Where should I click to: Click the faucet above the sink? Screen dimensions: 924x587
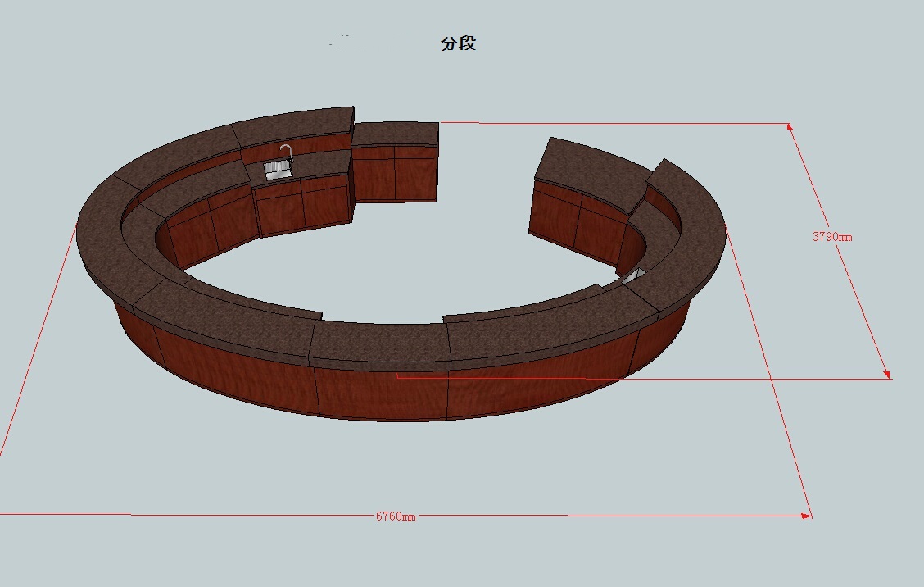287,153
